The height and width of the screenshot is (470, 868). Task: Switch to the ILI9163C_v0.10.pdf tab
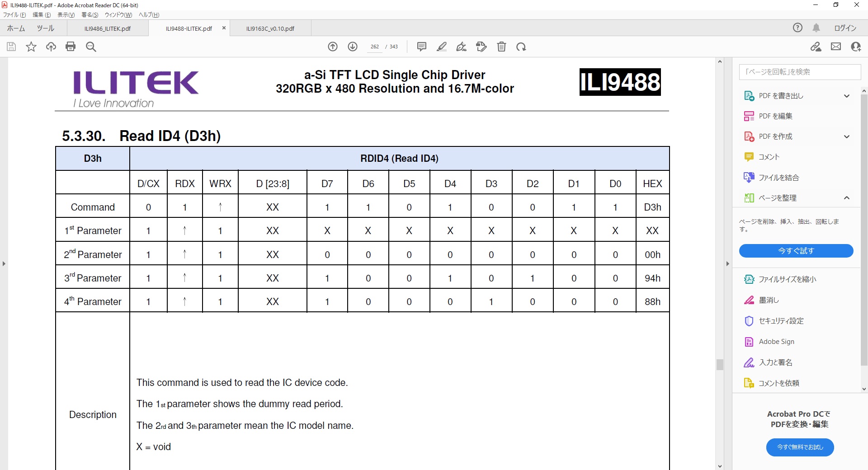point(270,28)
